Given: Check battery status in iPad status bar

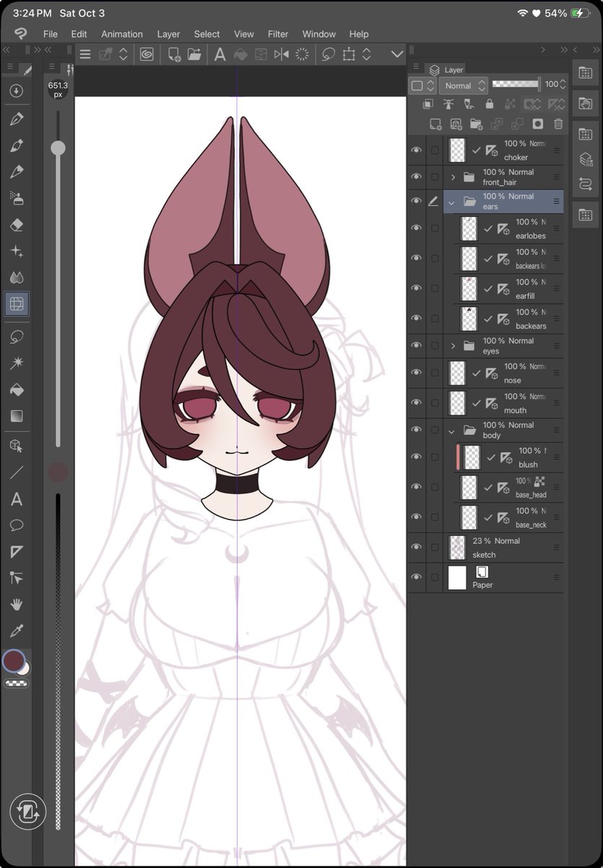Looking at the screenshot, I should click(x=568, y=13).
